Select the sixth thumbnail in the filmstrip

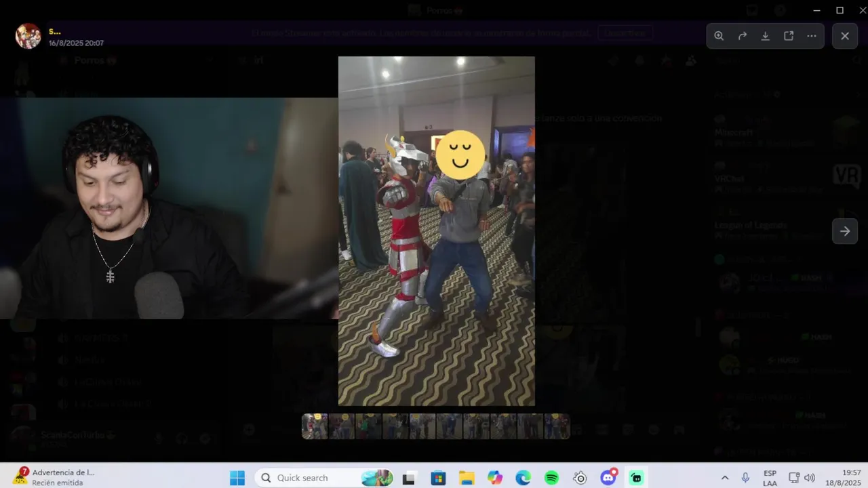click(449, 426)
